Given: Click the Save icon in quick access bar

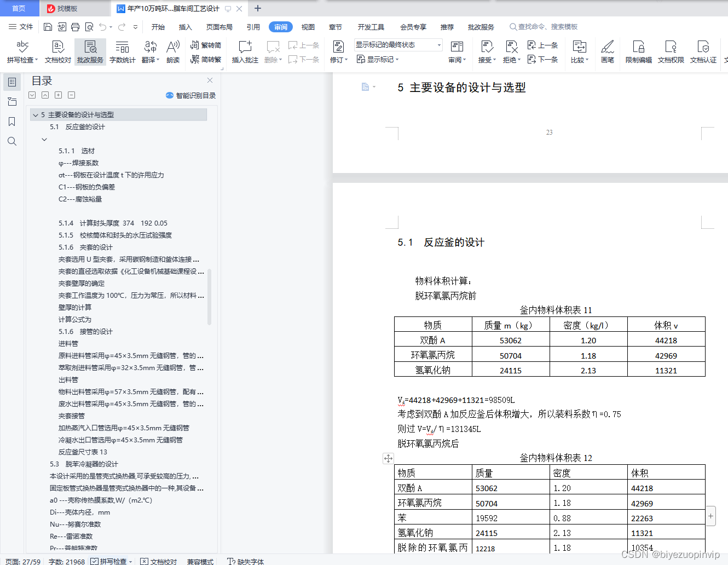Looking at the screenshot, I should tap(48, 27).
